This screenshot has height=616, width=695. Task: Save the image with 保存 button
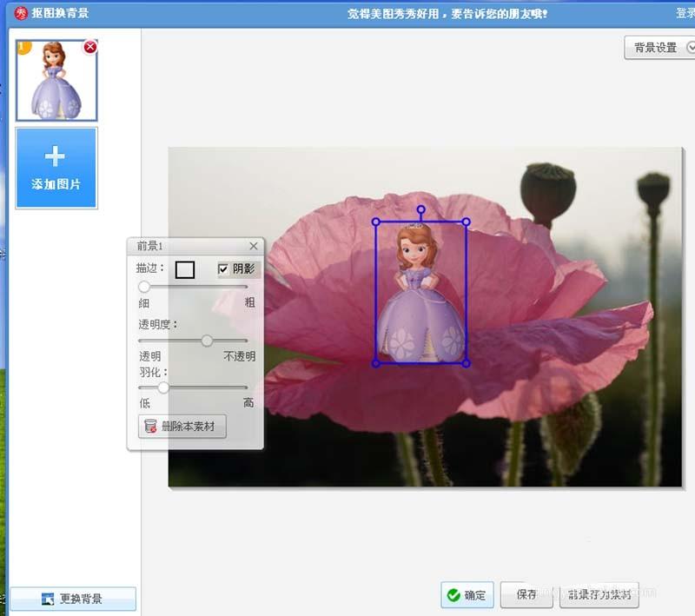click(526, 595)
